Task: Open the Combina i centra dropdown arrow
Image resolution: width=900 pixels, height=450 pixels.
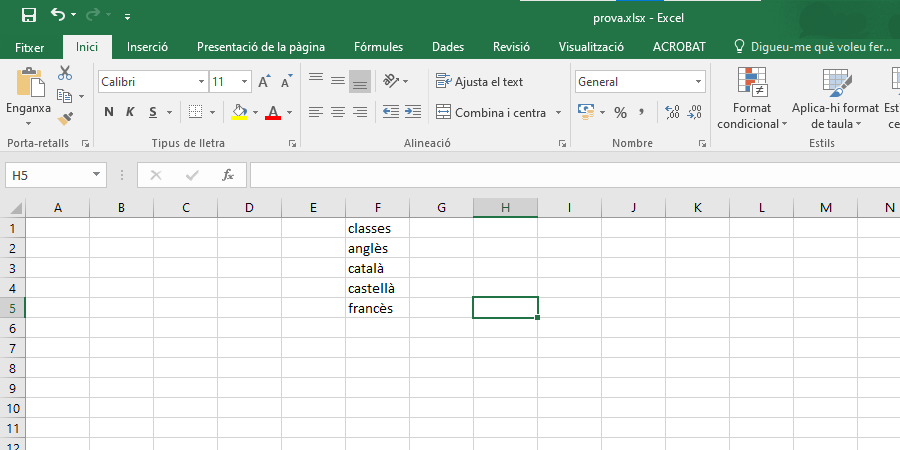Action: point(558,113)
